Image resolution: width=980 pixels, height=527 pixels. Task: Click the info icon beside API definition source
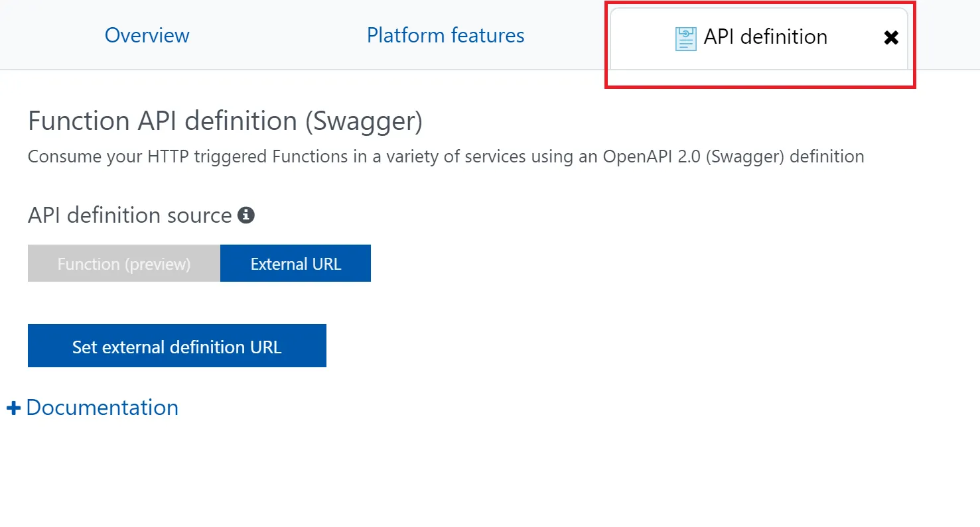click(246, 215)
